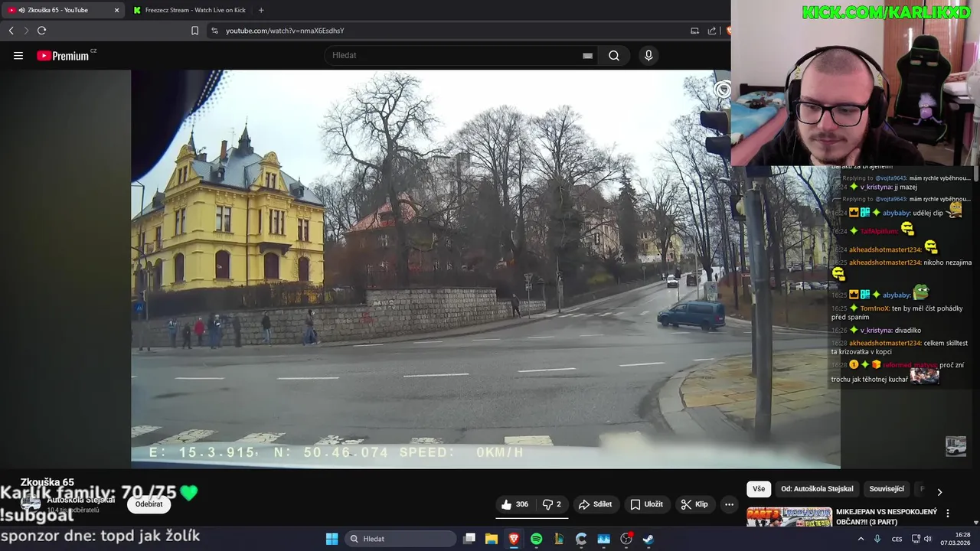Screen dimensions: 980x551
Task: Select the Vše filter chip
Action: pyautogui.click(x=758, y=489)
